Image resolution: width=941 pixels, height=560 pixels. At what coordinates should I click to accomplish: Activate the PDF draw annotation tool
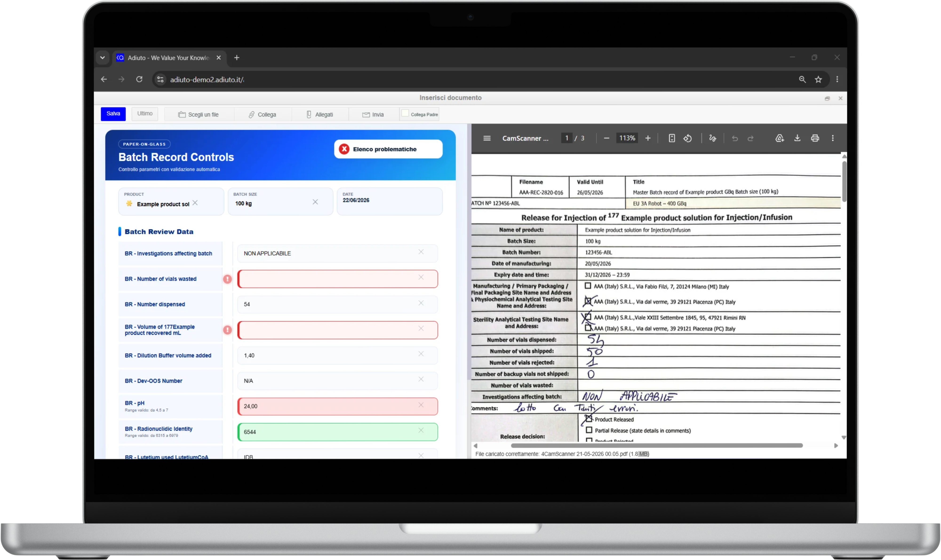(x=712, y=138)
